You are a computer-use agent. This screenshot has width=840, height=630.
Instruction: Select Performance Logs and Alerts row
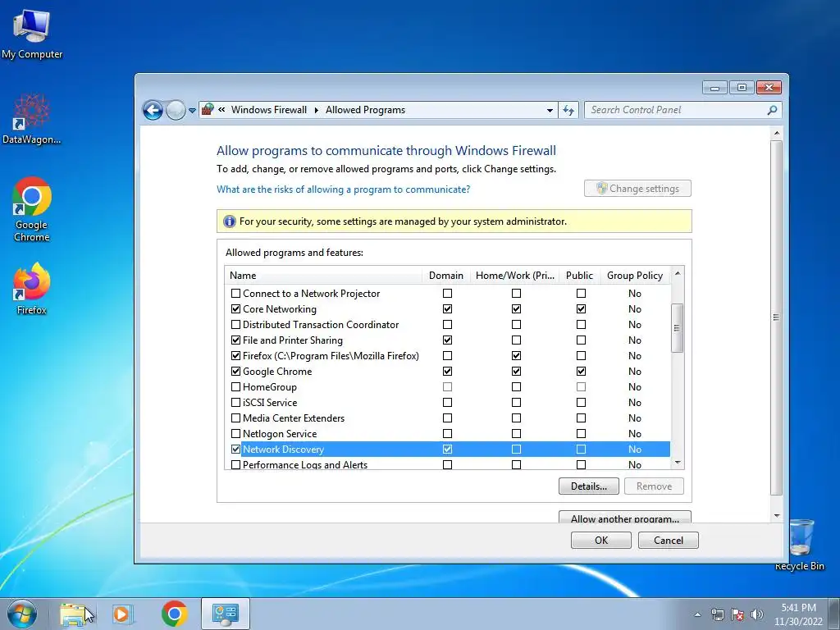447,464
